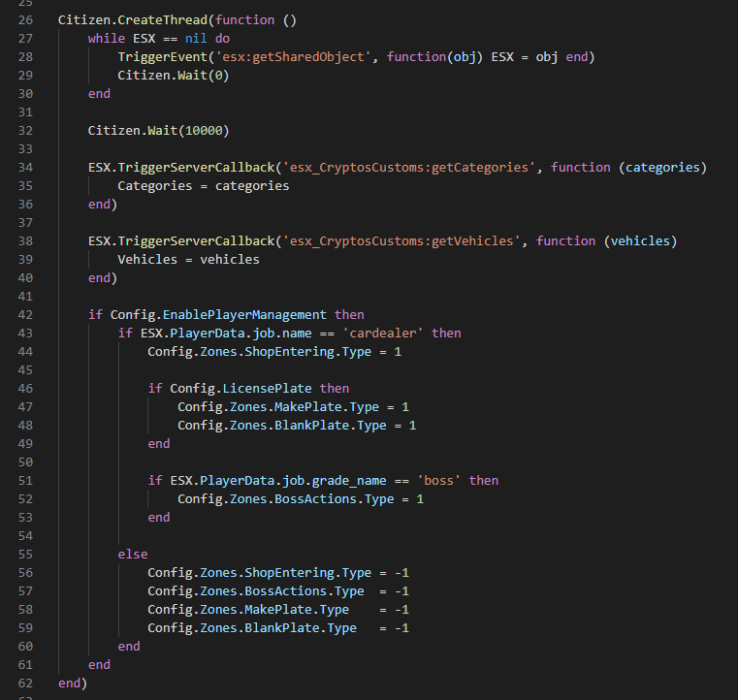Click TriggerEvent call on line 28

[162, 57]
